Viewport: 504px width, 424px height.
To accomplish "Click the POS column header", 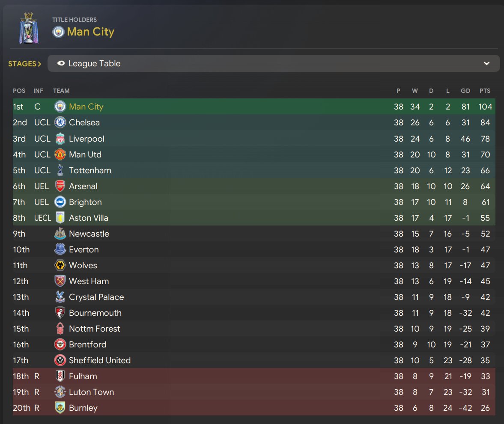I will pos(19,91).
